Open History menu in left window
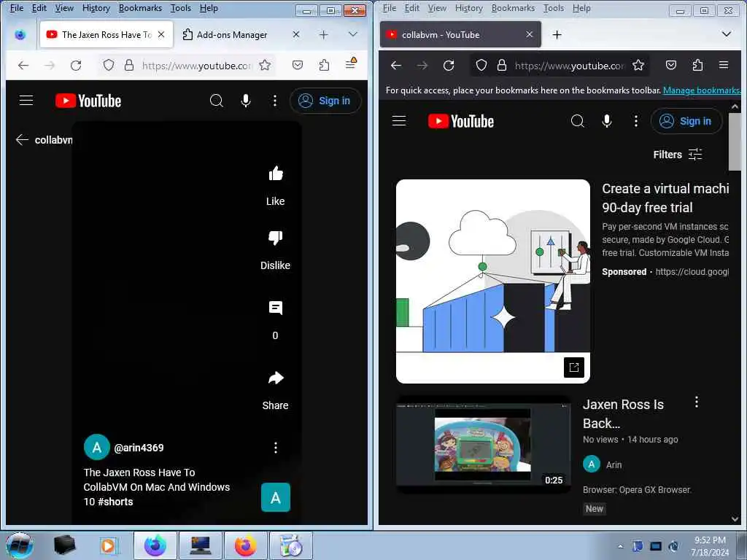 [96, 8]
